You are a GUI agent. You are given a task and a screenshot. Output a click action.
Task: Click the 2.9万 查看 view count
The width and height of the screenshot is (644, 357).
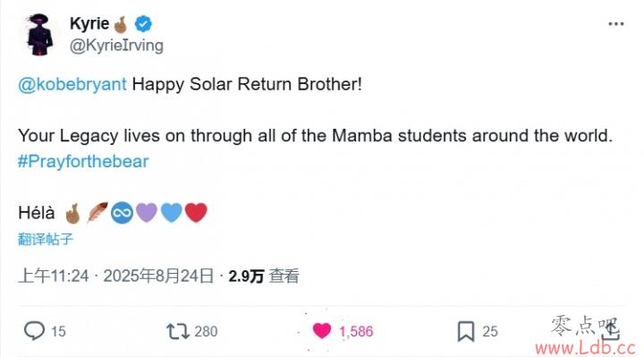[264, 276]
